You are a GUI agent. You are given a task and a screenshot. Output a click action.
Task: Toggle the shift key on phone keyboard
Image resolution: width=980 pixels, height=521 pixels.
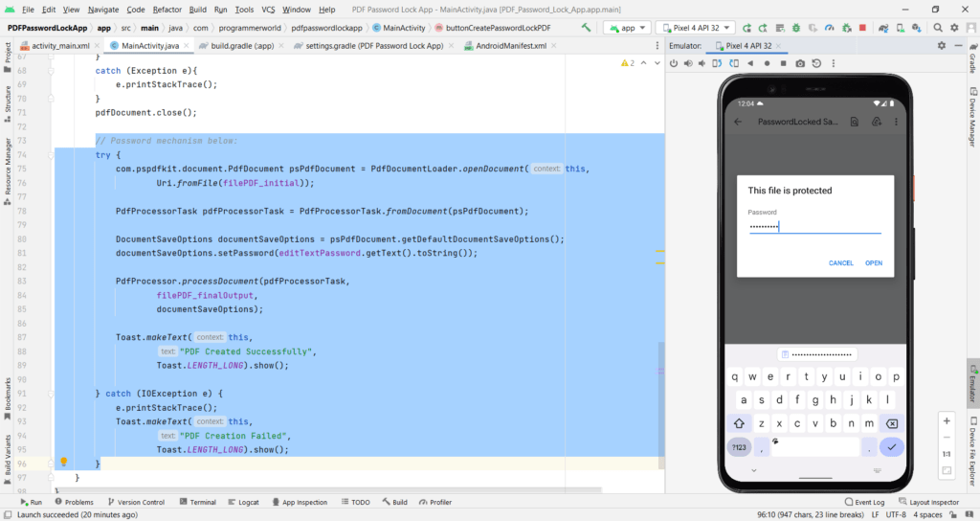(739, 423)
